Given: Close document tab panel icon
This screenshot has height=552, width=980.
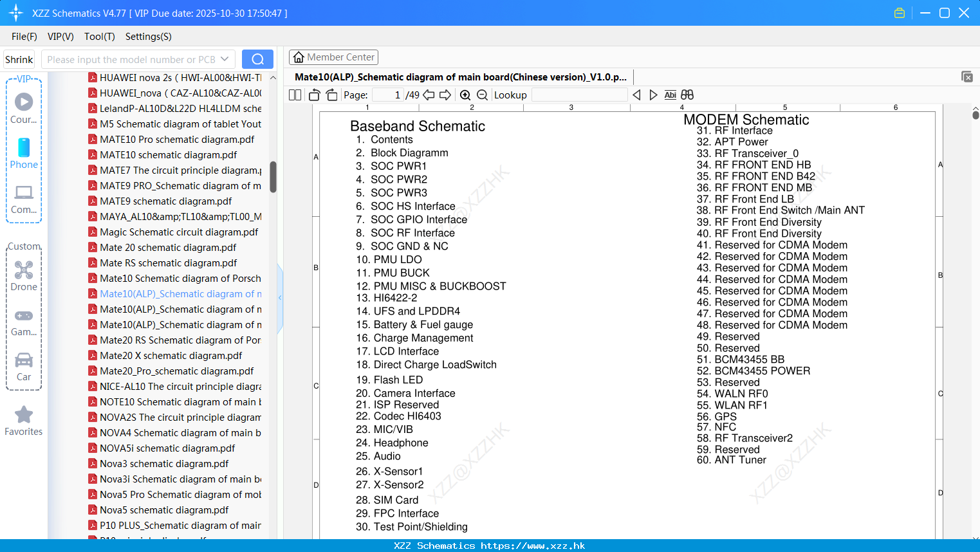Looking at the screenshot, I should coord(967,77).
